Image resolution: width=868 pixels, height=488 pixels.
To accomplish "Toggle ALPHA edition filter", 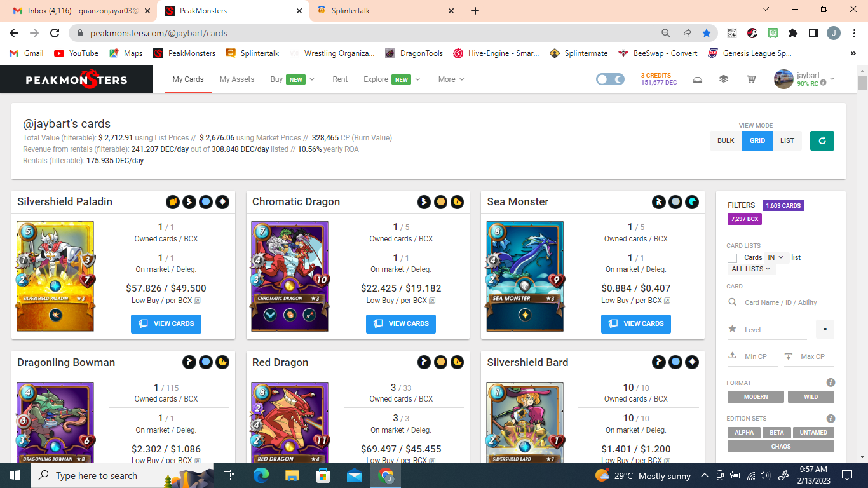I will (744, 433).
